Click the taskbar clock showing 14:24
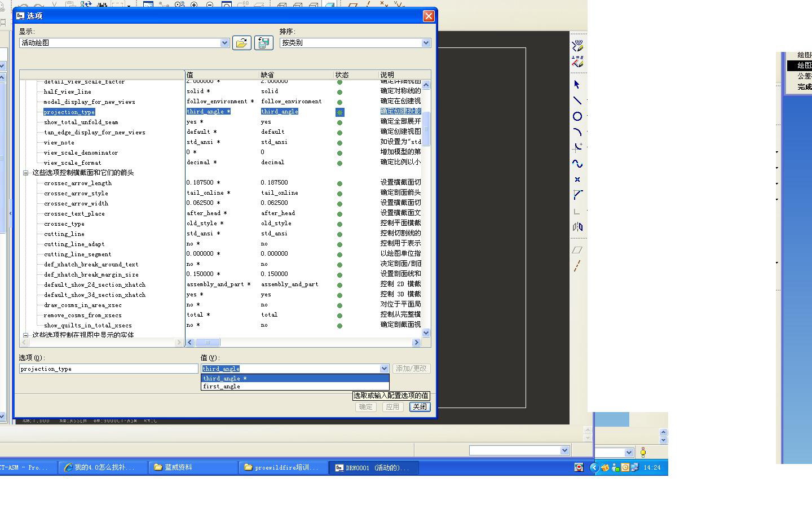This screenshot has height=508, width=812. tap(652, 467)
